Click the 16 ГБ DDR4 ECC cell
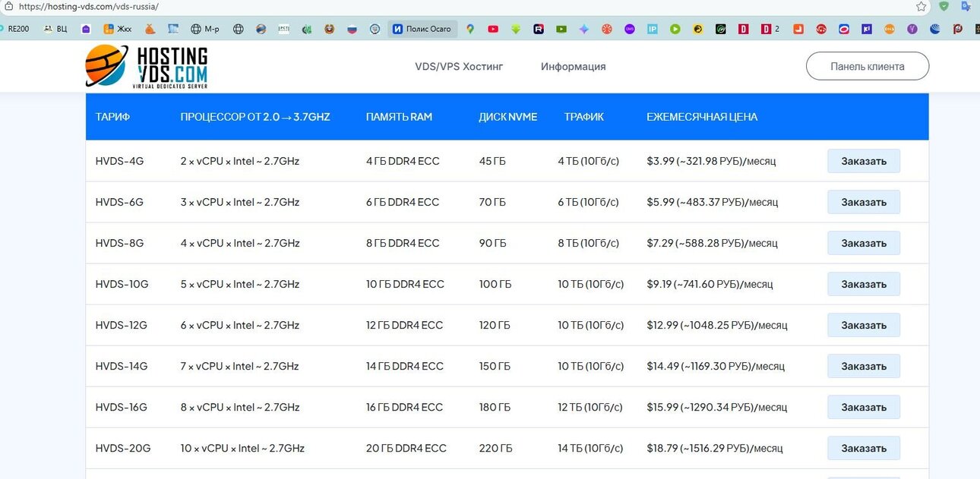Screen dimensions: 980x479 pyautogui.click(x=404, y=407)
